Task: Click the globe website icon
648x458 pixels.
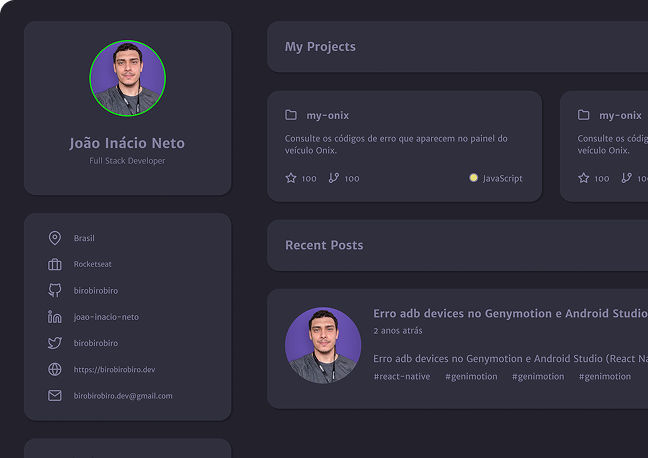Action: coord(55,369)
